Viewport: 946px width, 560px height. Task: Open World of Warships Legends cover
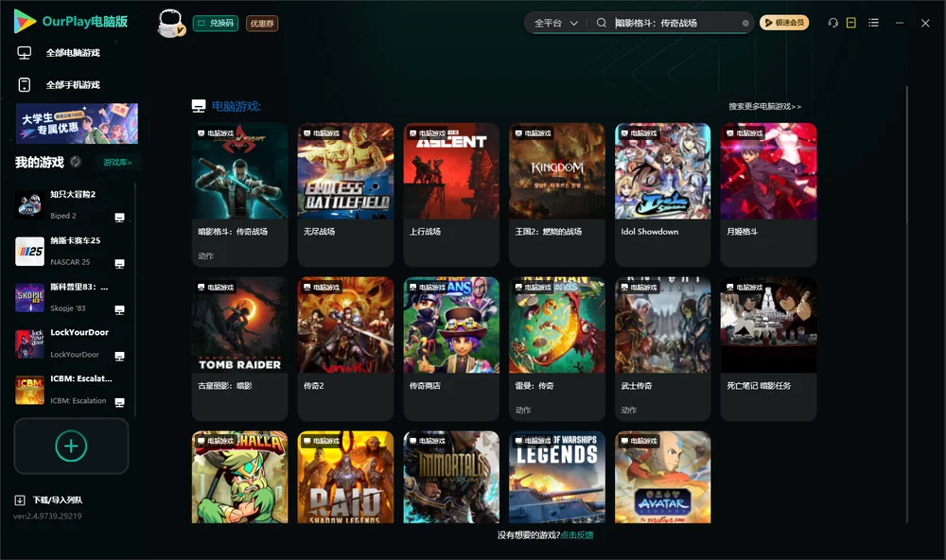(x=557, y=477)
